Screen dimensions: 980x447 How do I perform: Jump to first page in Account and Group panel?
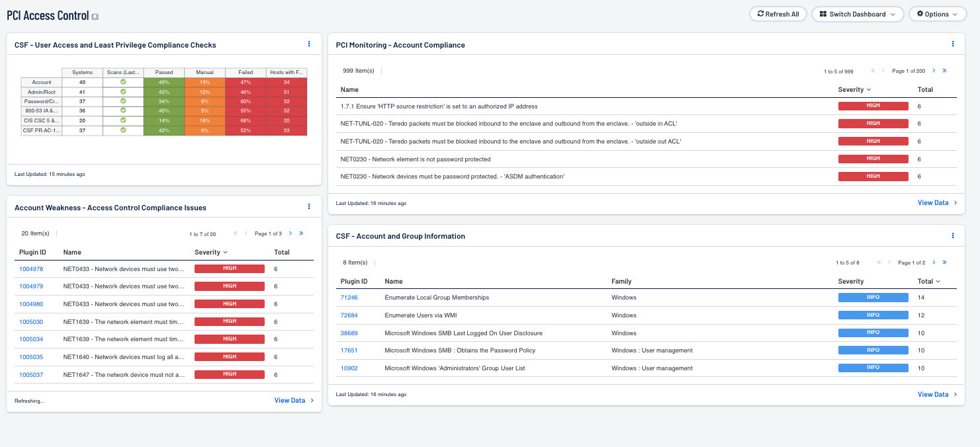click(879, 263)
